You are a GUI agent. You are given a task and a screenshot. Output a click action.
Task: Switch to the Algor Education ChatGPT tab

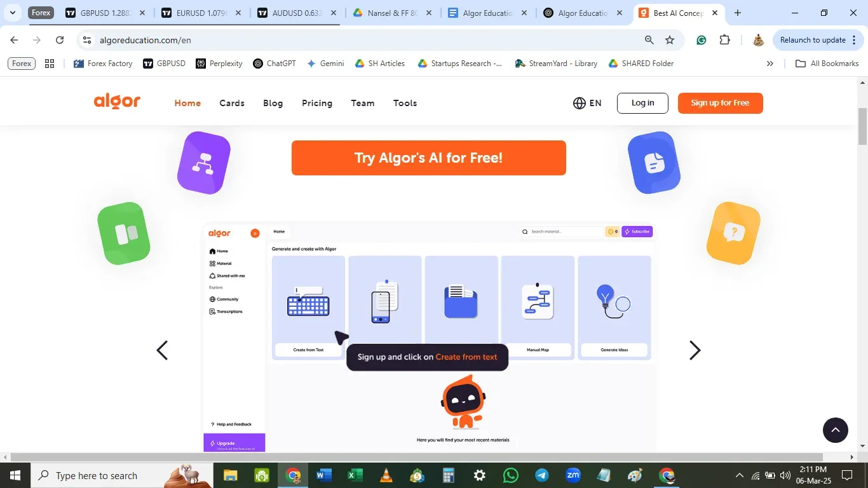[x=584, y=13]
